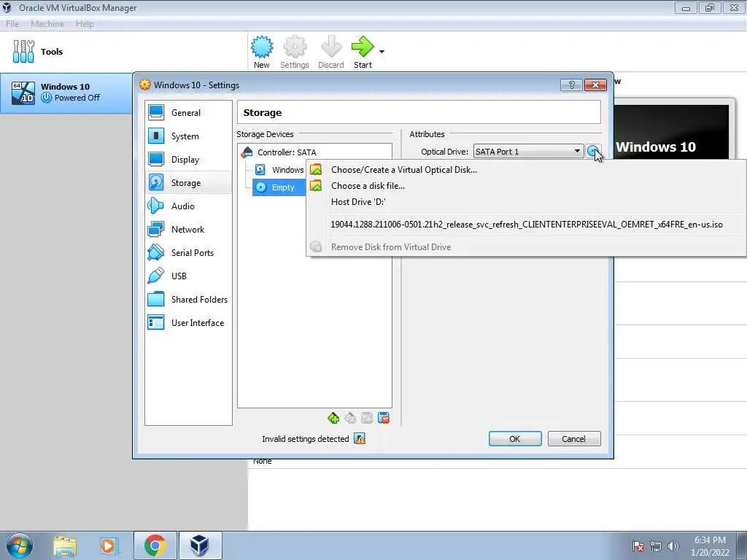This screenshot has width=747, height=560.
Task: Open the Tools section icon
Action: coord(23,52)
